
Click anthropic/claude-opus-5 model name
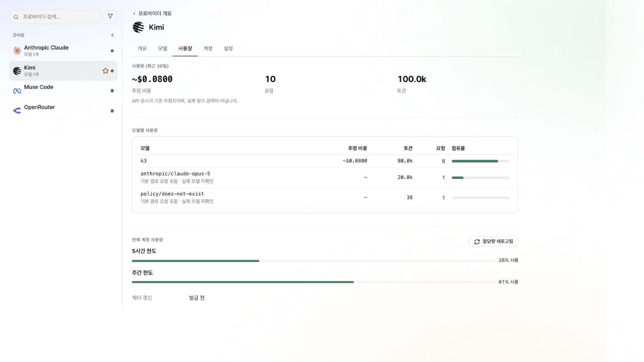coord(175,174)
